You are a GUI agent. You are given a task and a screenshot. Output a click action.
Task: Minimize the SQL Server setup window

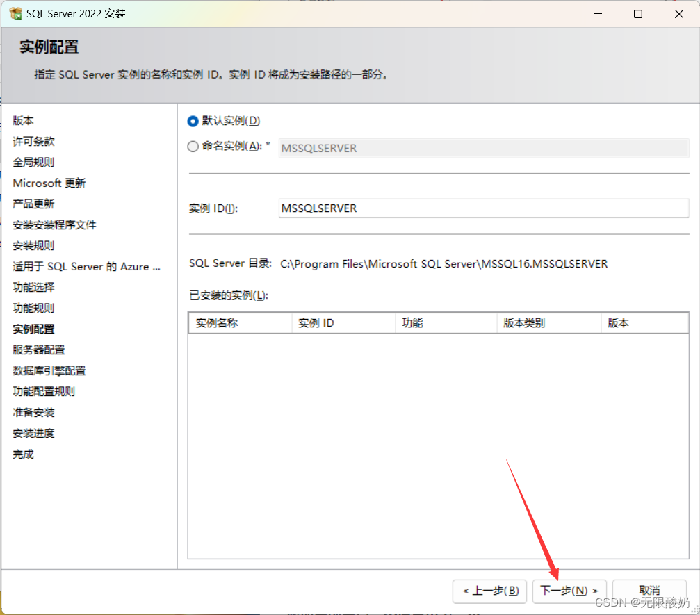point(597,14)
